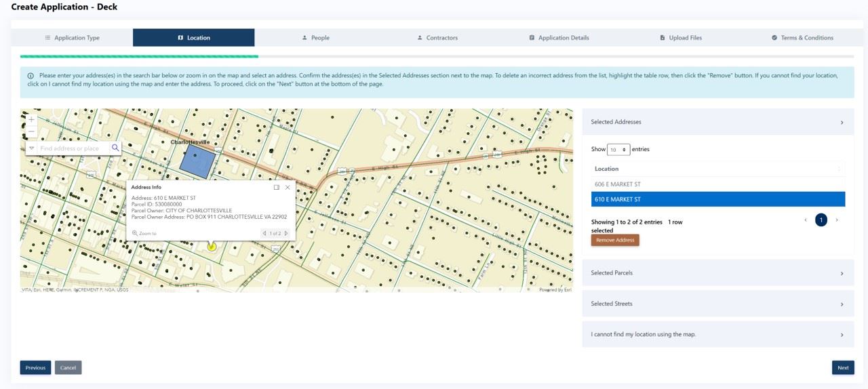
Task: Zoom in on the map
Action: click(31, 120)
